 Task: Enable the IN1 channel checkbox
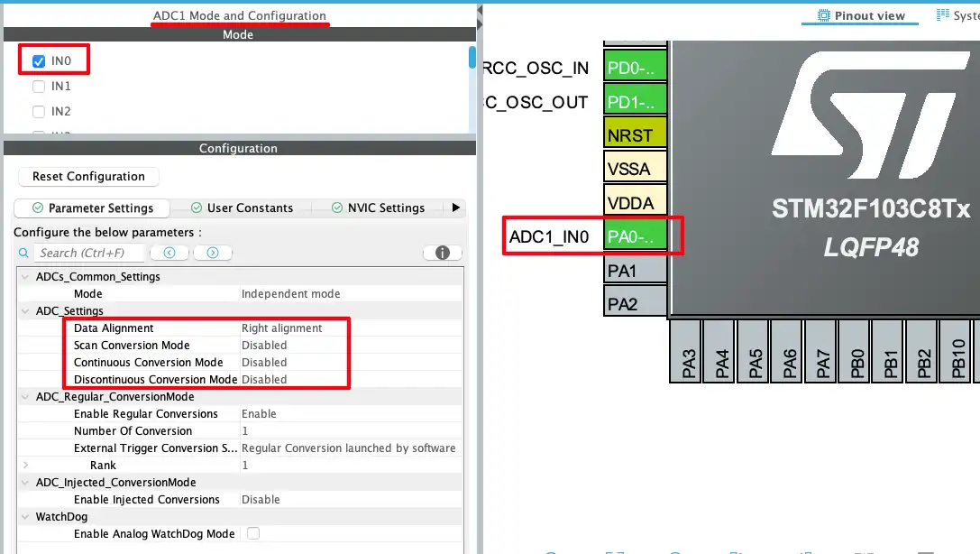pyautogui.click(x=39, y=87)
